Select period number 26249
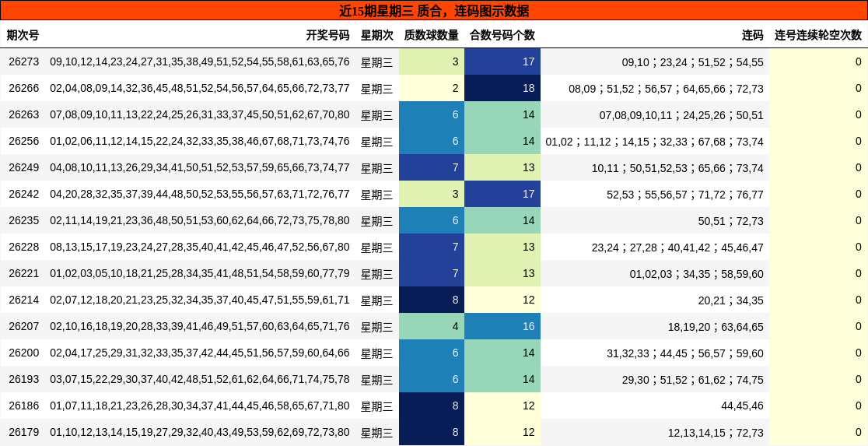Viewport: 868px width, 446px height. click(x=24, y=167)
